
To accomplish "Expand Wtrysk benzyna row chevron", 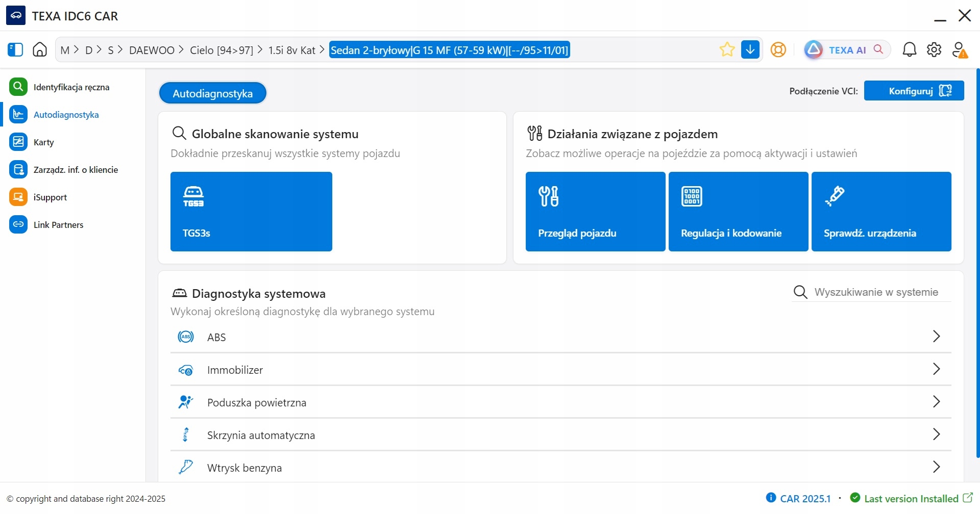I will (x=936, y=467).
